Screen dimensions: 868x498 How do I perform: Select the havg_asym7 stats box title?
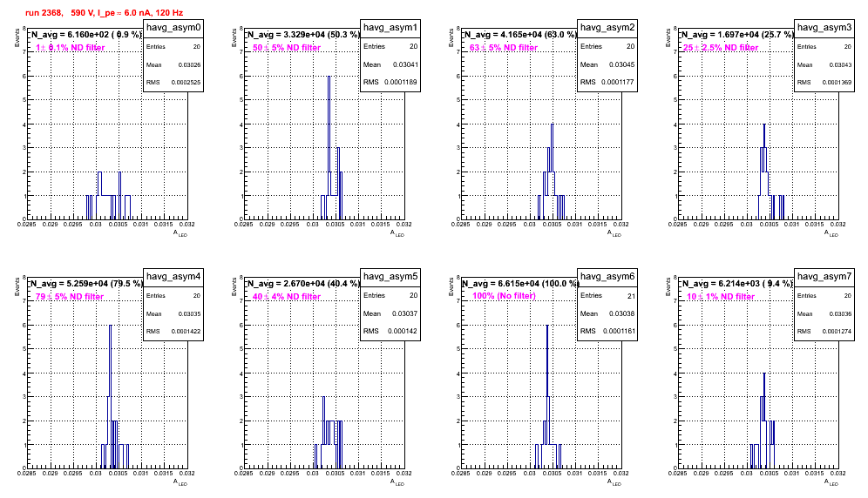coord(824,276)
